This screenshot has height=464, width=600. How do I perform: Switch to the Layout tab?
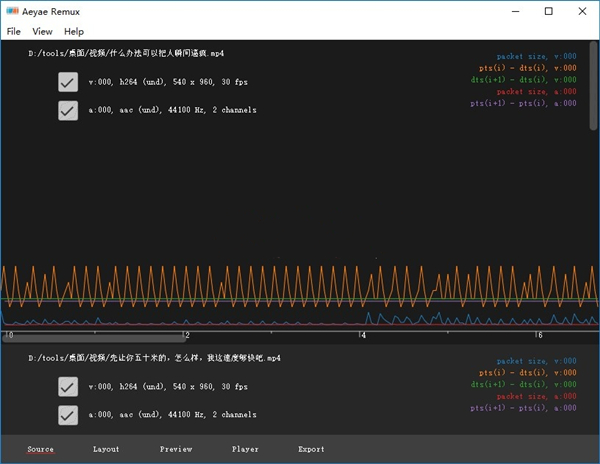coord(106,449)
